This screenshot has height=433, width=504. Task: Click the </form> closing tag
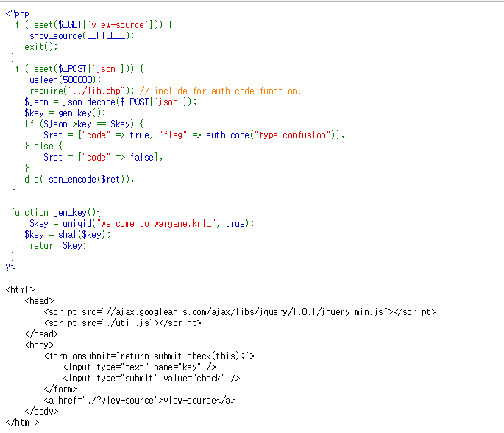coord(60,390)
